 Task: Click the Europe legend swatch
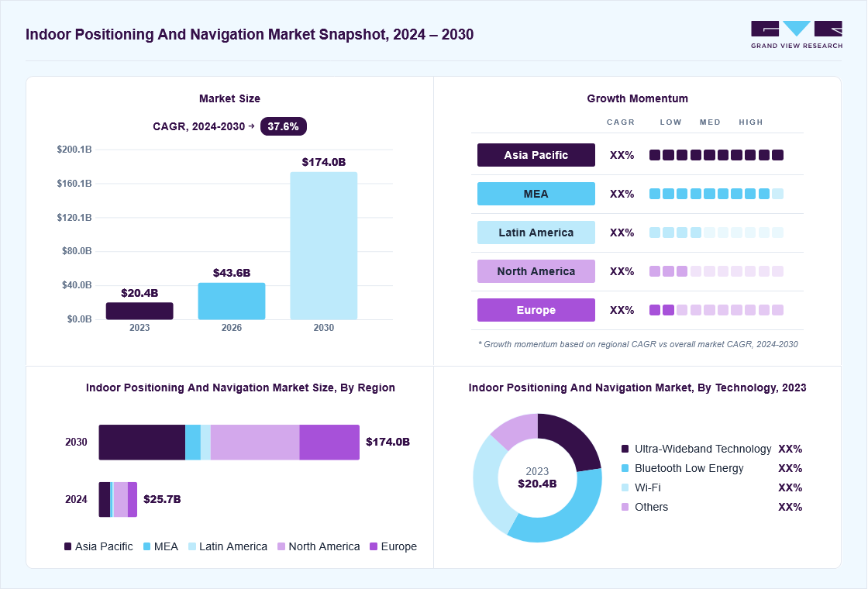click(x=374, y=546)
